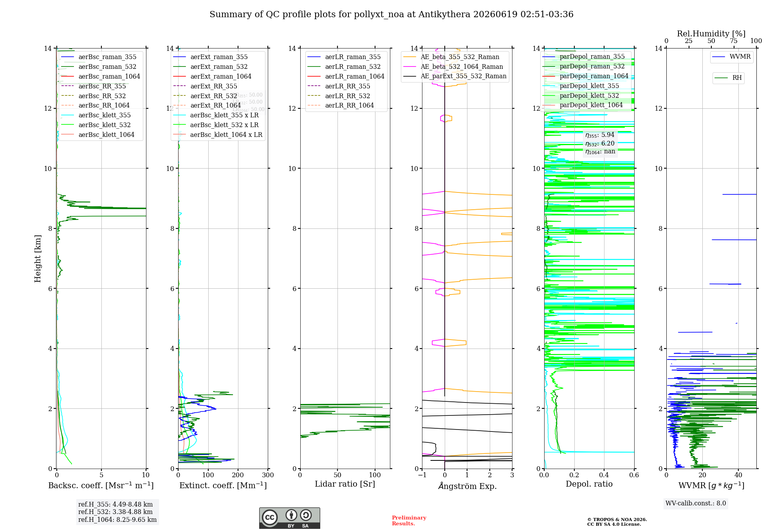This screenshot has width=783, height=532.
Task: Click the Extinct. coeff. axis label
Action: [x=223, y=485]
